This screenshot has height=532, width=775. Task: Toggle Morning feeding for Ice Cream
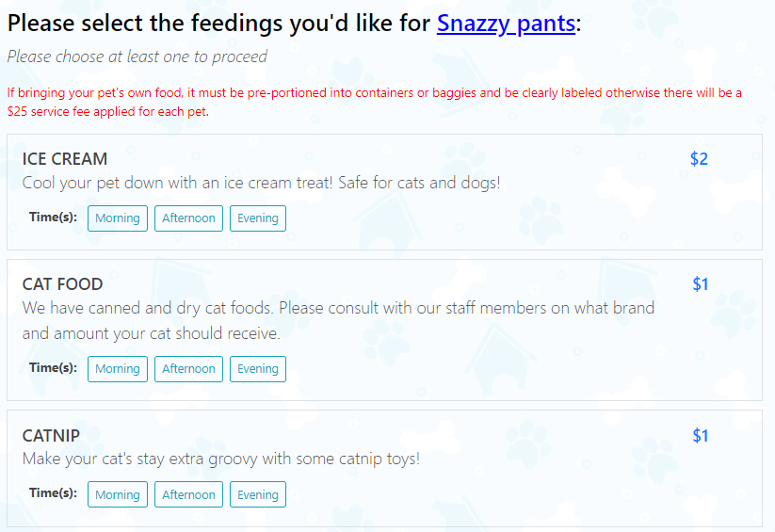click(118, 218)
